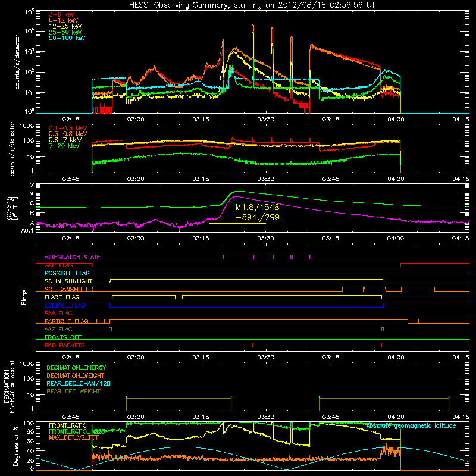Select the SC_IN_SUNLIGHT flag label

tap(68, 281)
